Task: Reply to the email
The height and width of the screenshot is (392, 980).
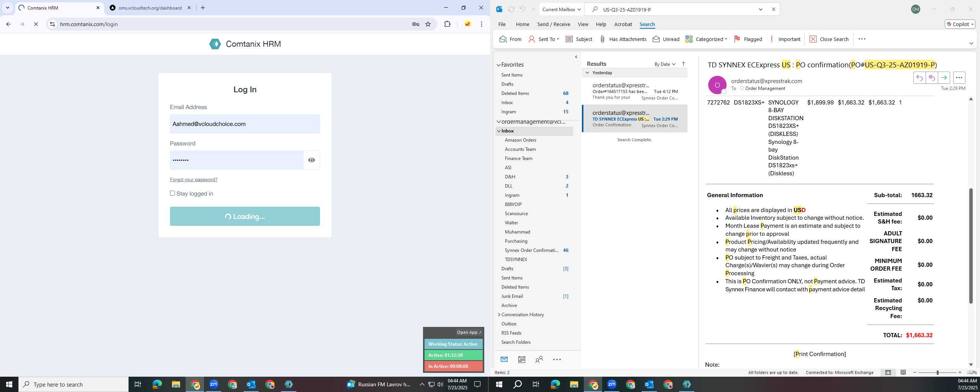Action: click(919, 78)
